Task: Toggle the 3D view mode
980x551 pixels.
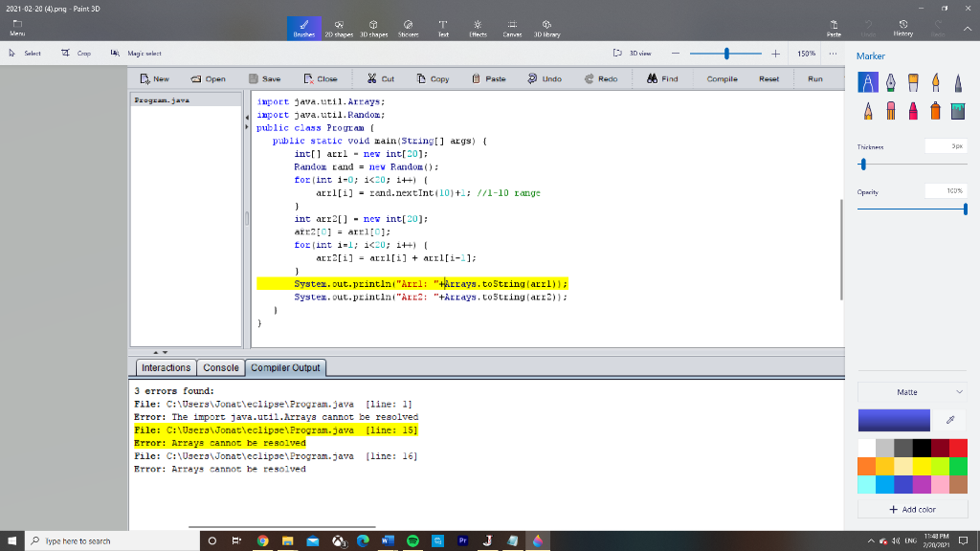Action: 633,54
